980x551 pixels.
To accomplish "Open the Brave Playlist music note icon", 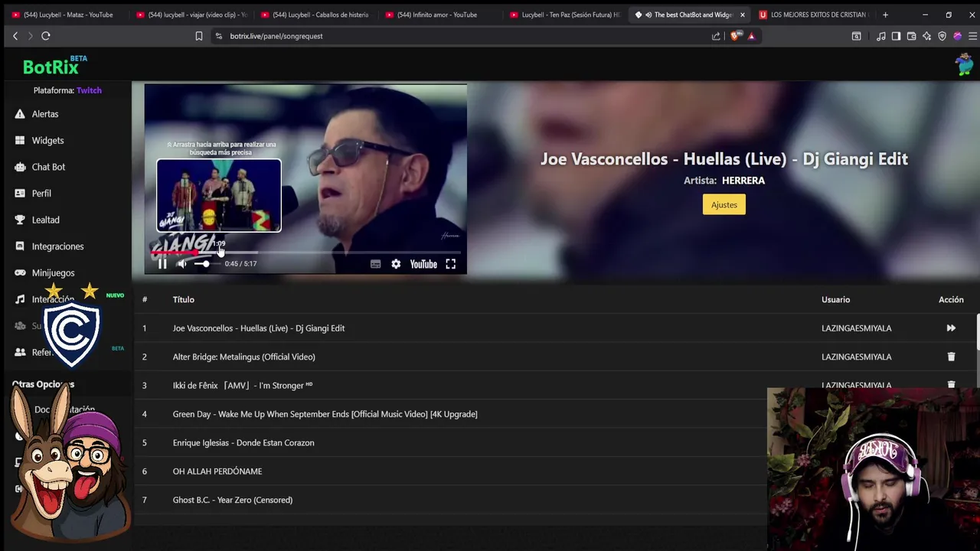I will [x=881, y=36].
